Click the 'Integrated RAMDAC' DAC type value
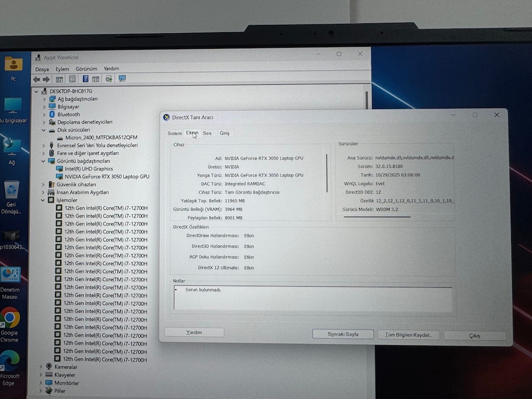This screenshot has width=532, height=399. (245, 183)
